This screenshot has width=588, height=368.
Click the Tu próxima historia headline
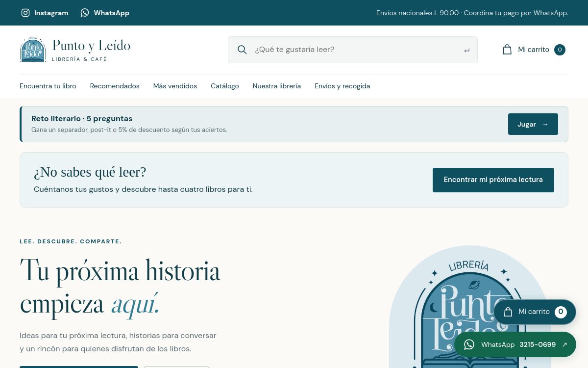120,287
